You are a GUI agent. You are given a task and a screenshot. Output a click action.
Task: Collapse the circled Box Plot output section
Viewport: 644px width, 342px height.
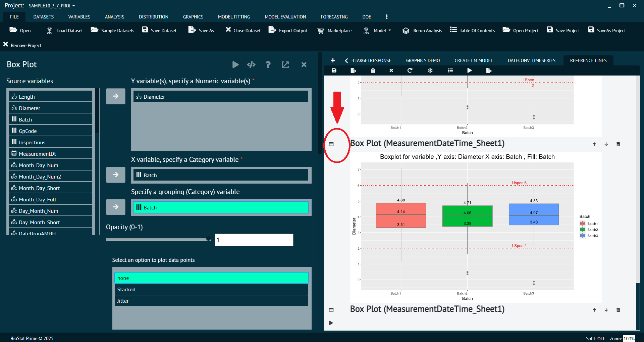331,144
